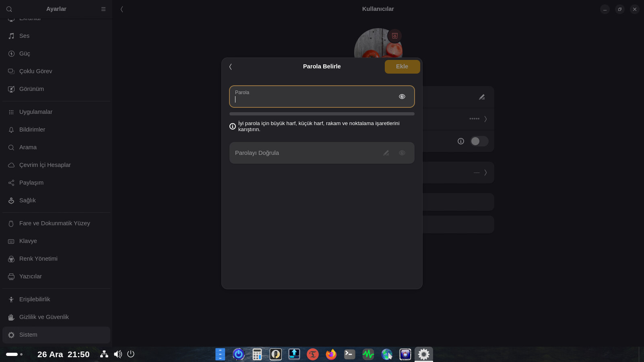Show password using eye icon in Parola field
Screen dimensions: 644x362
point(402,97)
